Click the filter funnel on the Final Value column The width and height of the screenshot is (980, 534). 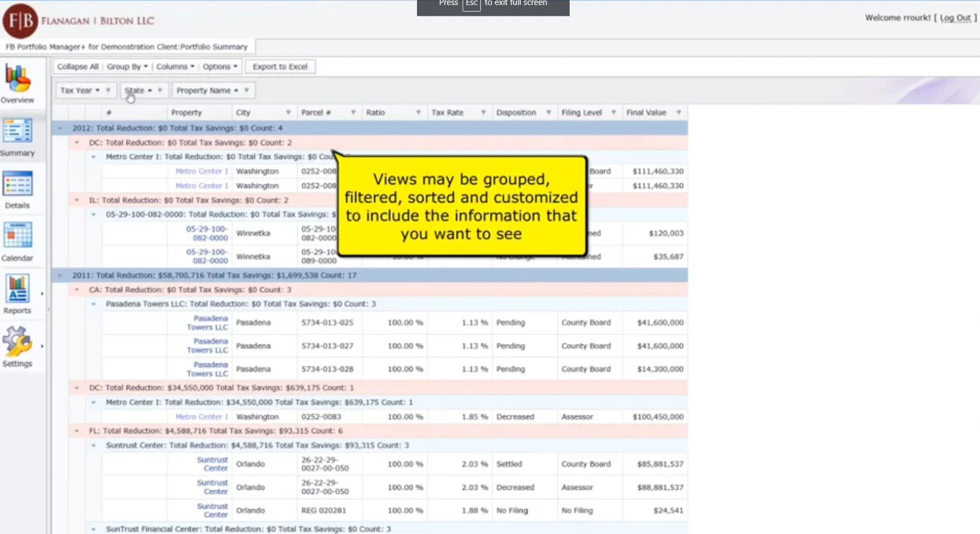tap(679, 112)
